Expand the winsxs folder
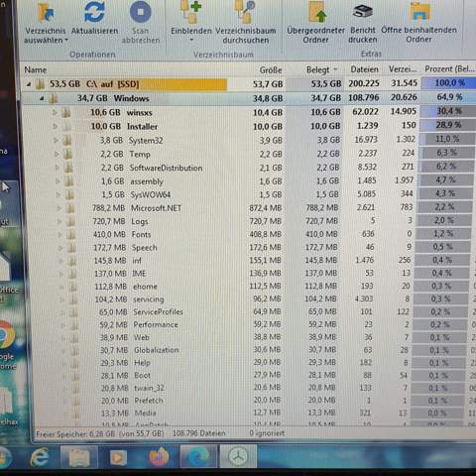476x476 pixels. point(55,113)
